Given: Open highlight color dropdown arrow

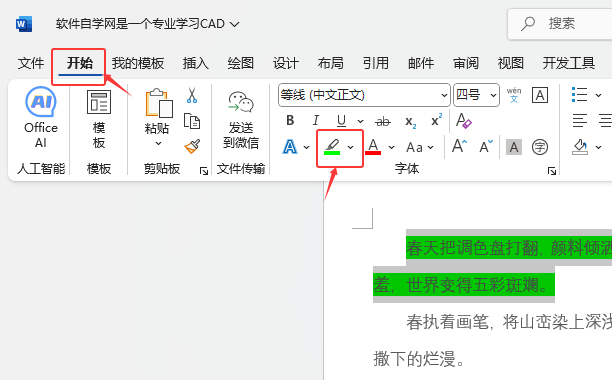Looking at the screenshot, I should [x=350, y=147].
